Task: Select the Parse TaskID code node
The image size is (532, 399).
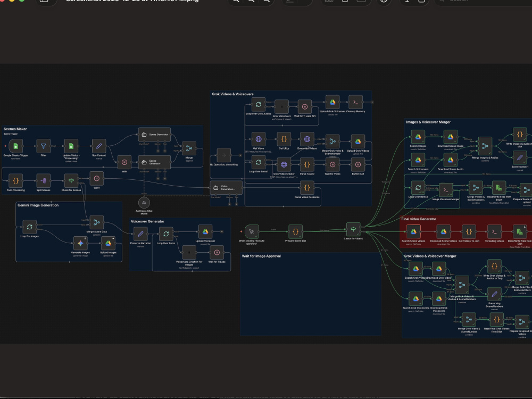Action: (307, 164)
